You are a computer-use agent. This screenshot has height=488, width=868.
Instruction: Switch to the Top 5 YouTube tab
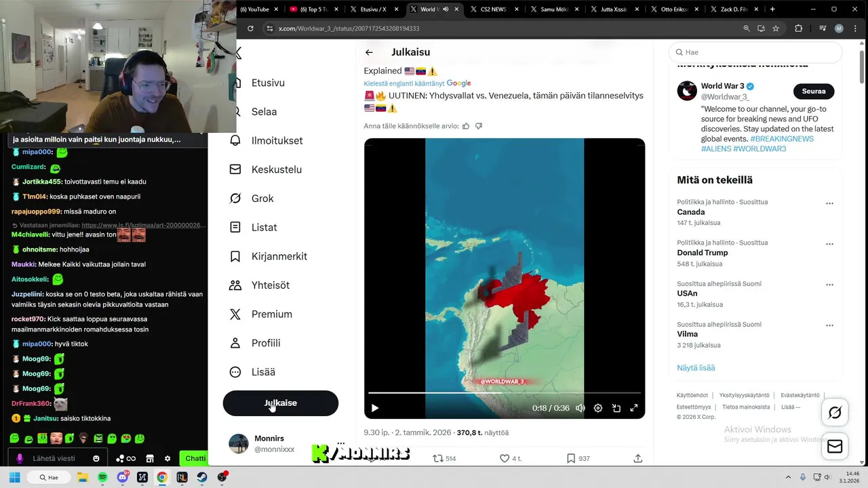pos(313,9)
